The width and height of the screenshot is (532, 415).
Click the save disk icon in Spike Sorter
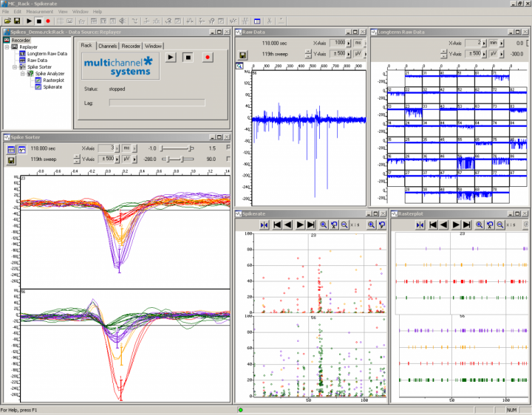click(x=11, y=160)
